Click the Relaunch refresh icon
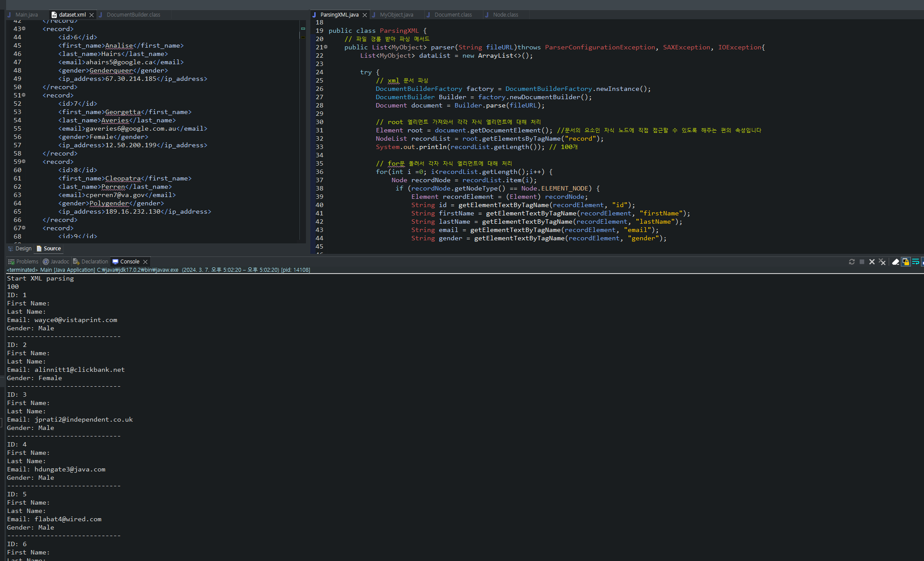Image resolution: width=924 pixels, height=561 pixels. click(852, 262)
